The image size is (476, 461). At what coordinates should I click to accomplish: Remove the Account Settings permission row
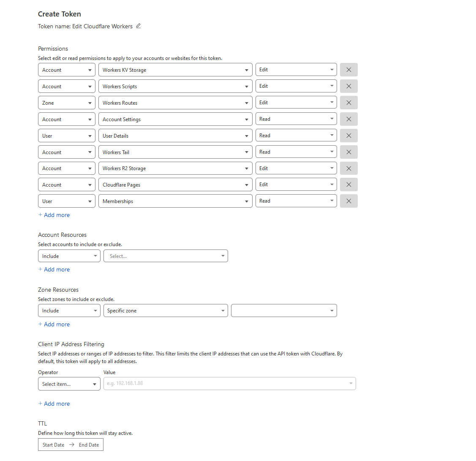[x=349, y=119]
